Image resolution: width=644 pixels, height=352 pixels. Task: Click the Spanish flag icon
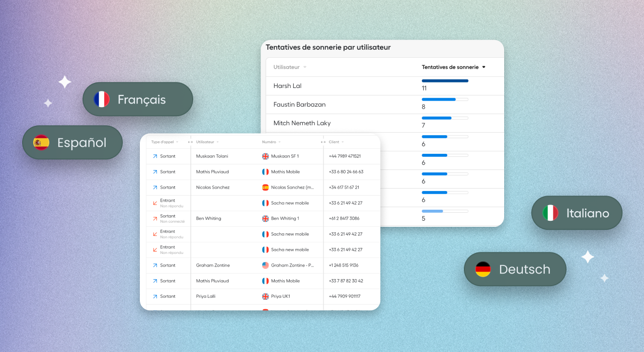41,142
